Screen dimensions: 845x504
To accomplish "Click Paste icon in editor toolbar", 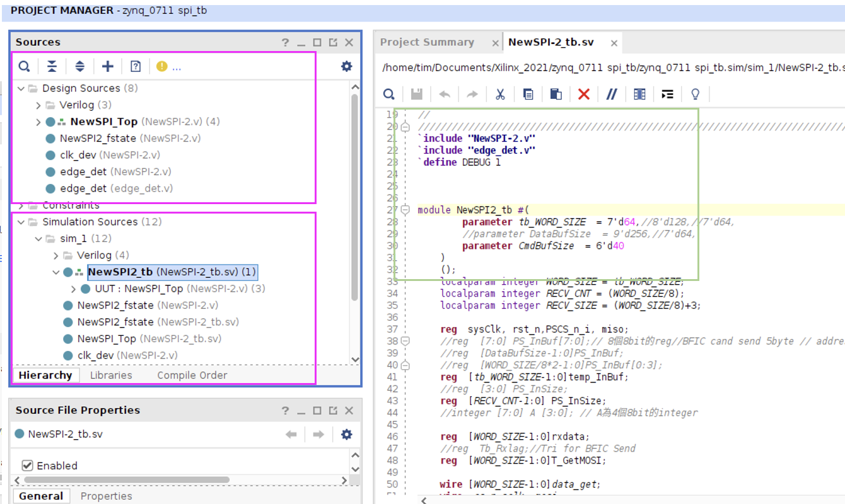I will click(x=556, y=94).
